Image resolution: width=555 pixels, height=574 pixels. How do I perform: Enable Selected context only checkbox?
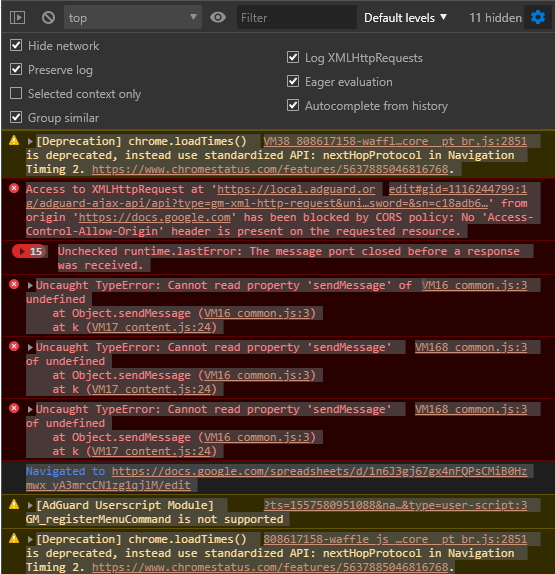[16, 93]
